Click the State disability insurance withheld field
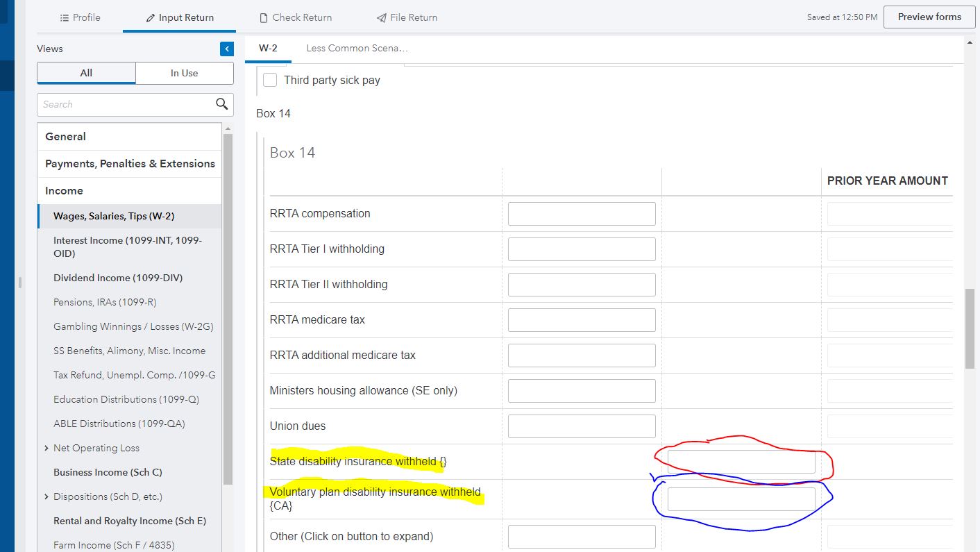This screenshot has height=552, width=980. (x=741, y=461)
